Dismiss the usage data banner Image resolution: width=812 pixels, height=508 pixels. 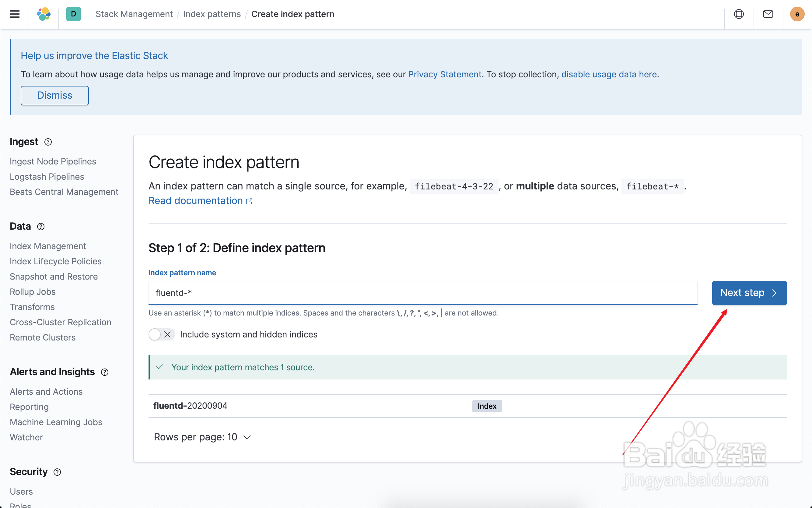pyautogui.click(x=55, y=95)
